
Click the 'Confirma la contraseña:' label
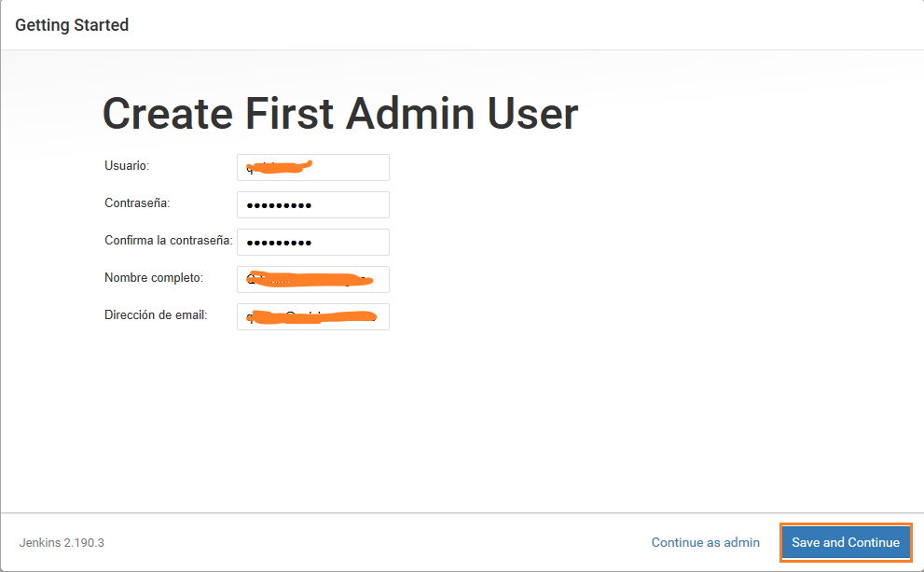pyautogui.click(x=168, y=241)
